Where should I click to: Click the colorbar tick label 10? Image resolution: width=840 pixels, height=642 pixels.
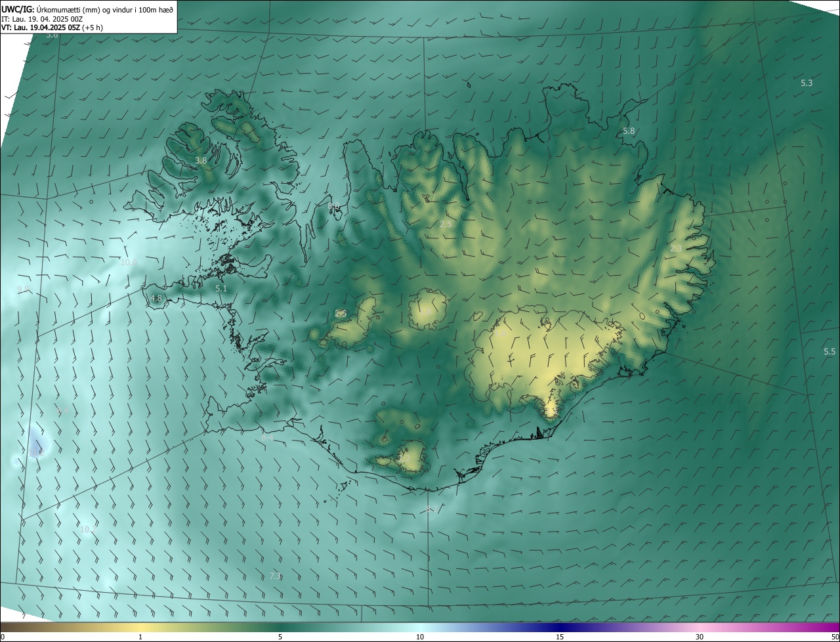(420, 637)
